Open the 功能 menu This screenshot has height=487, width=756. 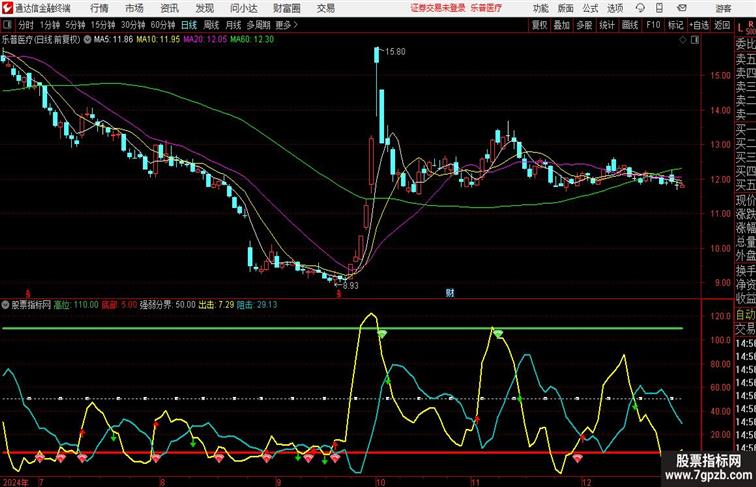540,8
